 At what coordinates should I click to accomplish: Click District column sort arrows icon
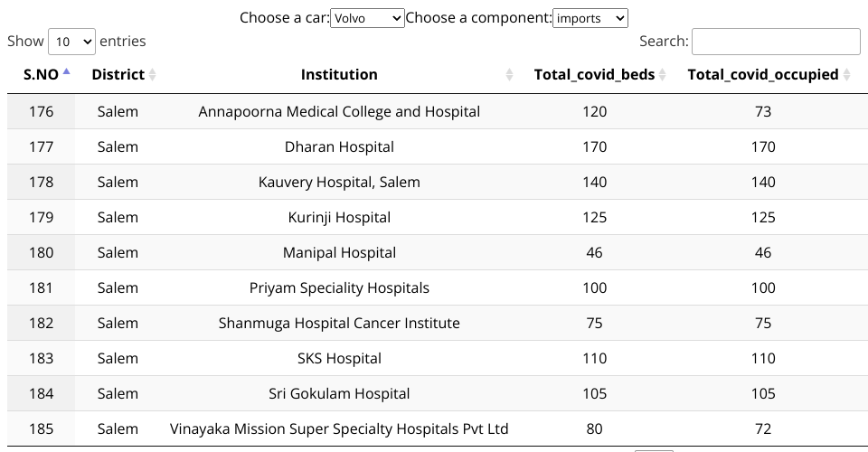coord(152,75)
